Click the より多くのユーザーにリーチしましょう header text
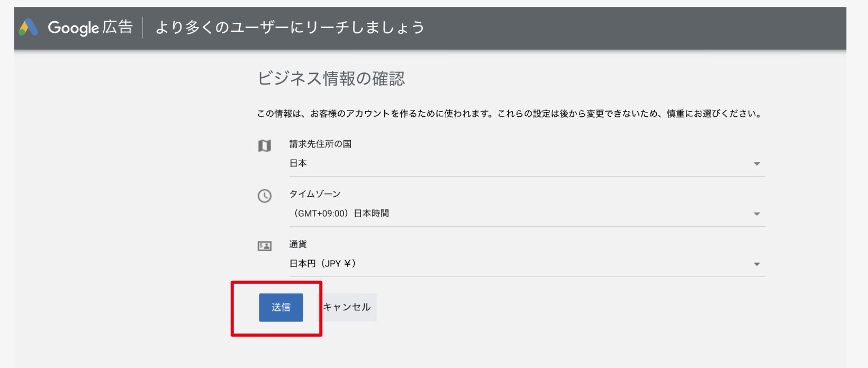The image size is (868, 368). click(290, 27)
